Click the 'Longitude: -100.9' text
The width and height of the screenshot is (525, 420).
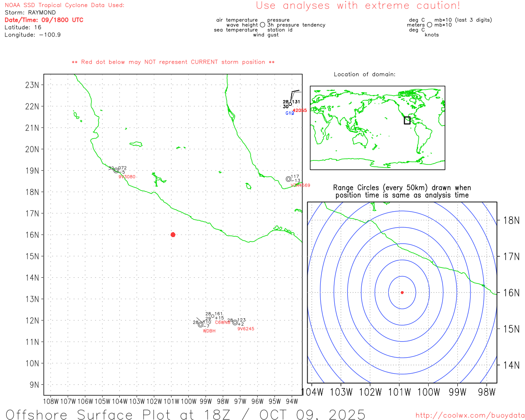(x=33, y=35)
